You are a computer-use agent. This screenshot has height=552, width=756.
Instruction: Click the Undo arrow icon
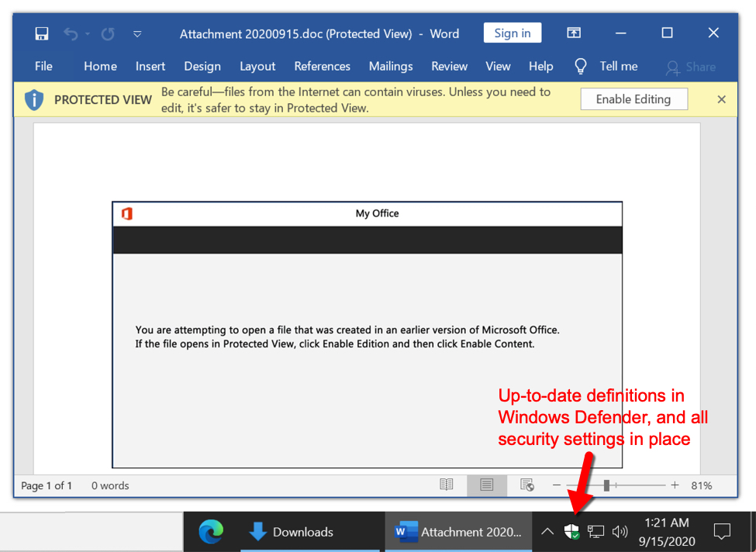click(71, 34)
